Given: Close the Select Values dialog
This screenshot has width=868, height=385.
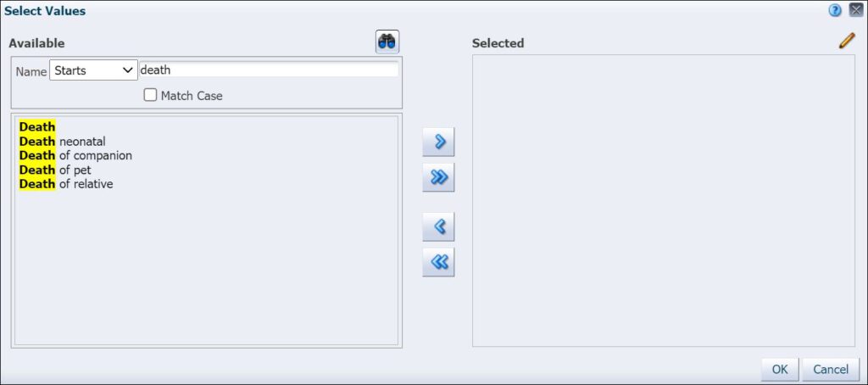Looking at the screenshot, I should [856, 10].
